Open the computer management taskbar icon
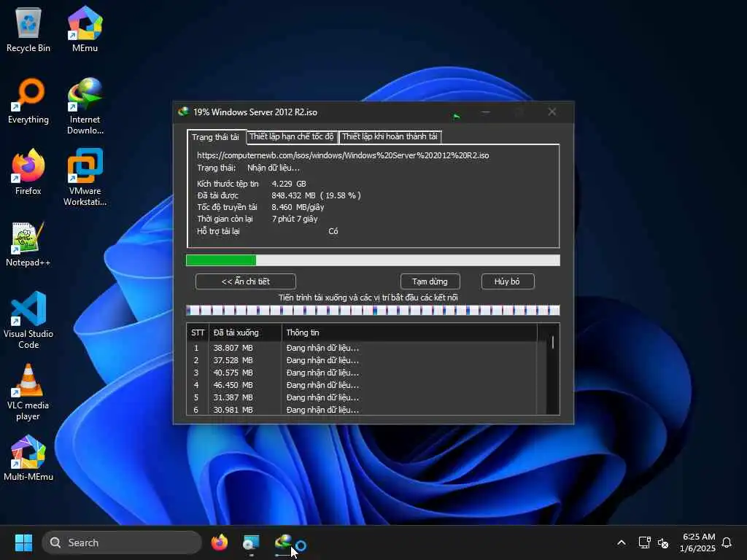The width and height of the screenshot is (747, 560). [x=251, y=542]
